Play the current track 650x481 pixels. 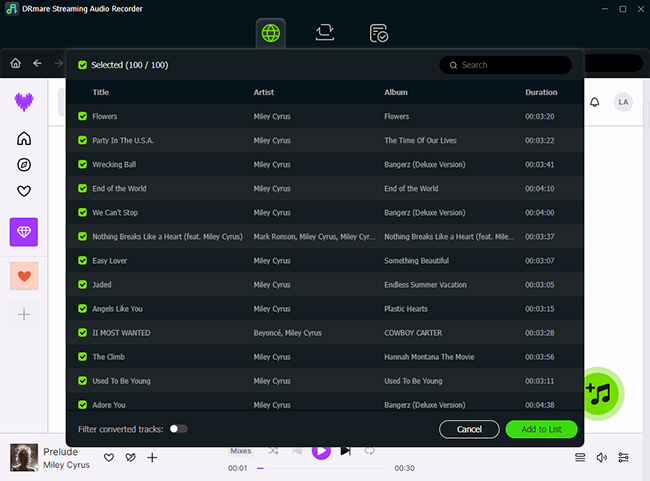point(321,452)
